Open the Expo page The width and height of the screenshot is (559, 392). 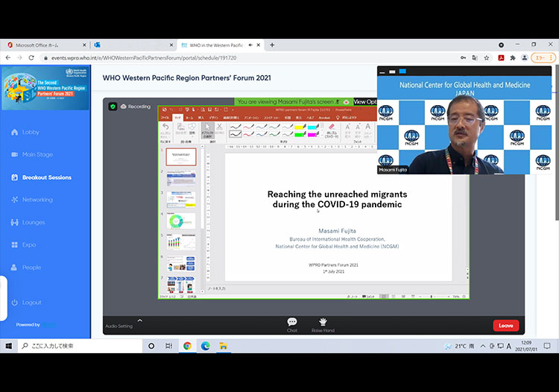[28, 244]
